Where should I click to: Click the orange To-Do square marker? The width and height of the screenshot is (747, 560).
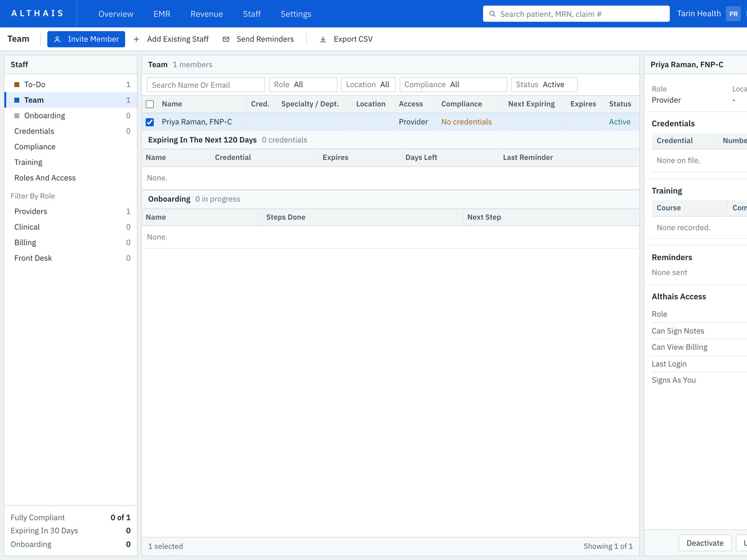click(x=17, y=84)
